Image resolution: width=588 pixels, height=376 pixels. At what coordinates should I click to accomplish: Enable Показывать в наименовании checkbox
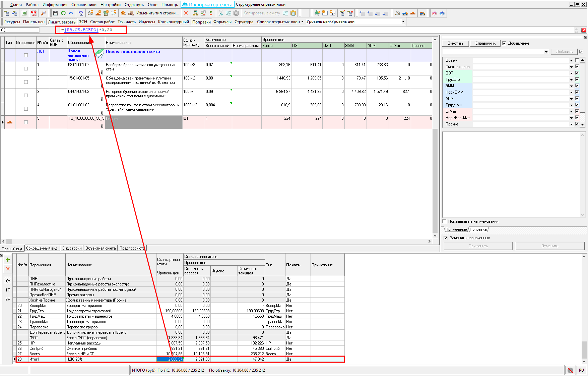point(445,221)
